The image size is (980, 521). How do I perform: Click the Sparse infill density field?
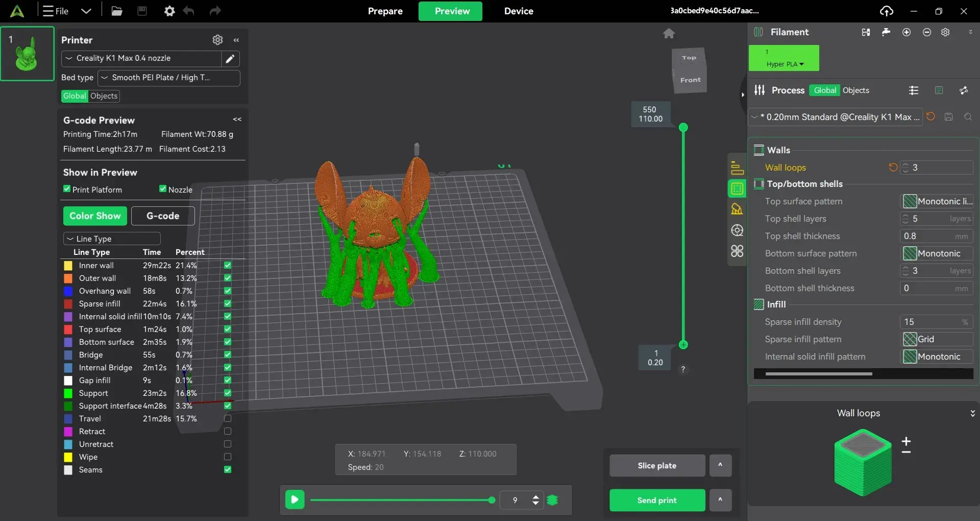pyautogui.click(x=937, y=322)
